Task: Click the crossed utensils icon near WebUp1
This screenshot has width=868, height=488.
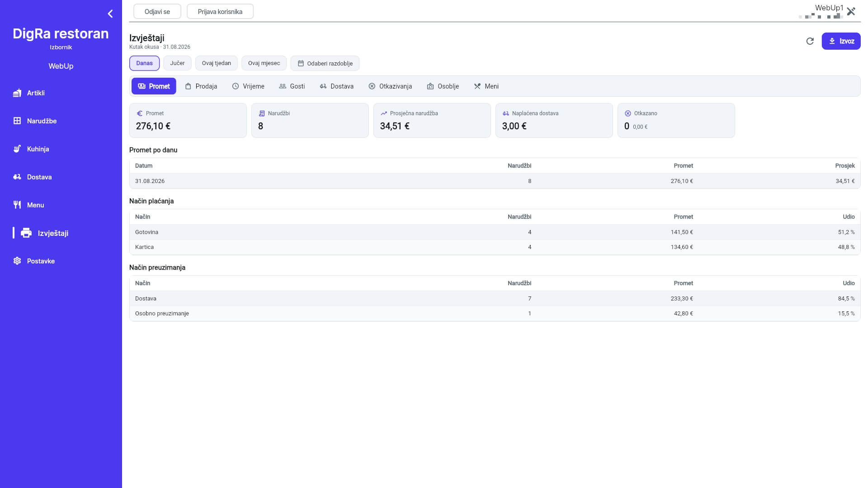Action: click(x=851, y=12)
